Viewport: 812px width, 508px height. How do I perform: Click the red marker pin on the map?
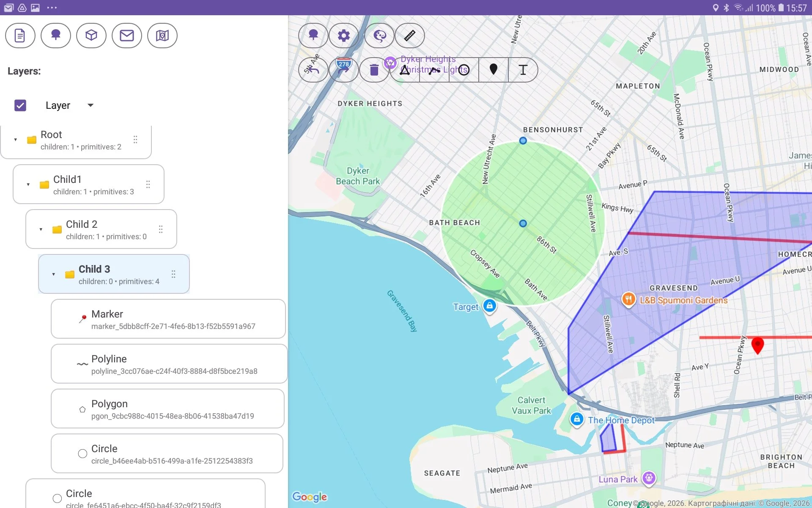tap(757, 345)
